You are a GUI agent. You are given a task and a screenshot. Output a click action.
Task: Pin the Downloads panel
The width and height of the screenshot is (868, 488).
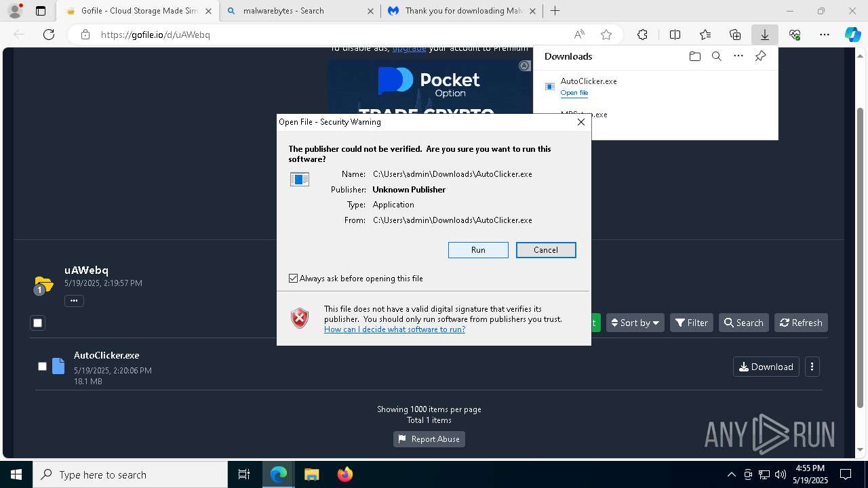(760, 56)
